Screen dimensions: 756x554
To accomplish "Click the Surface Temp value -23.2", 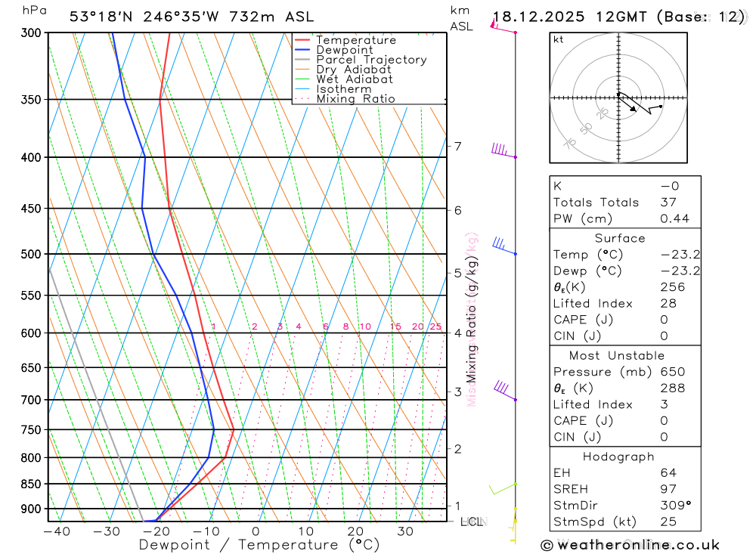I will [x=680, y=255].
